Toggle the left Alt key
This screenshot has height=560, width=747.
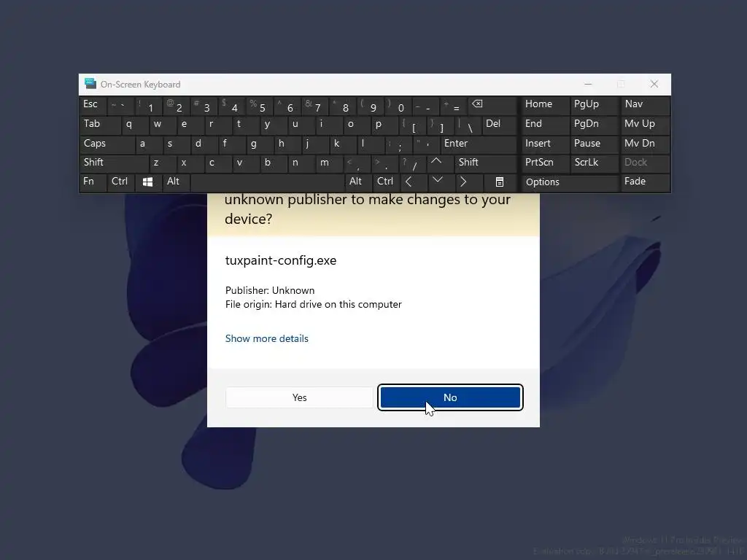(175, 182)
